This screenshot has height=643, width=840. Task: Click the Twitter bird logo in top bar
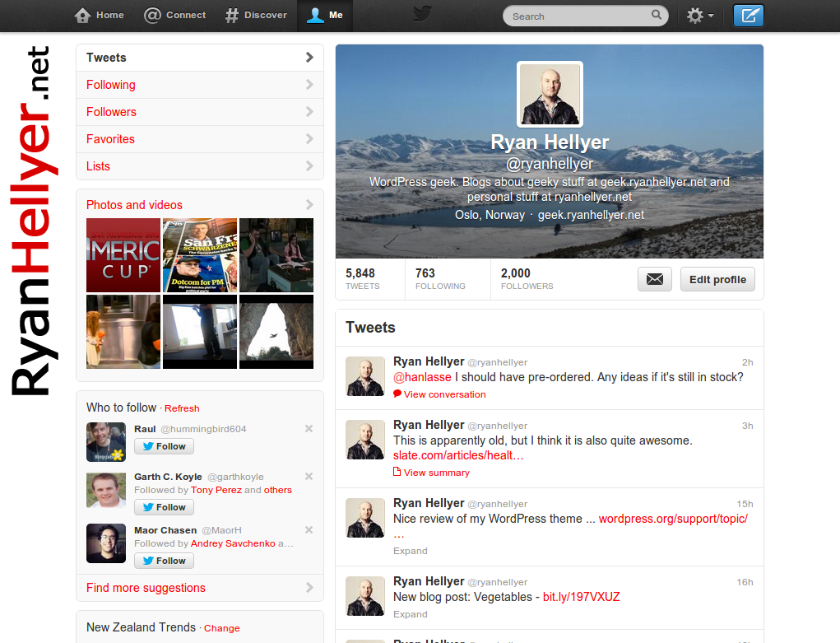[422, 13]
